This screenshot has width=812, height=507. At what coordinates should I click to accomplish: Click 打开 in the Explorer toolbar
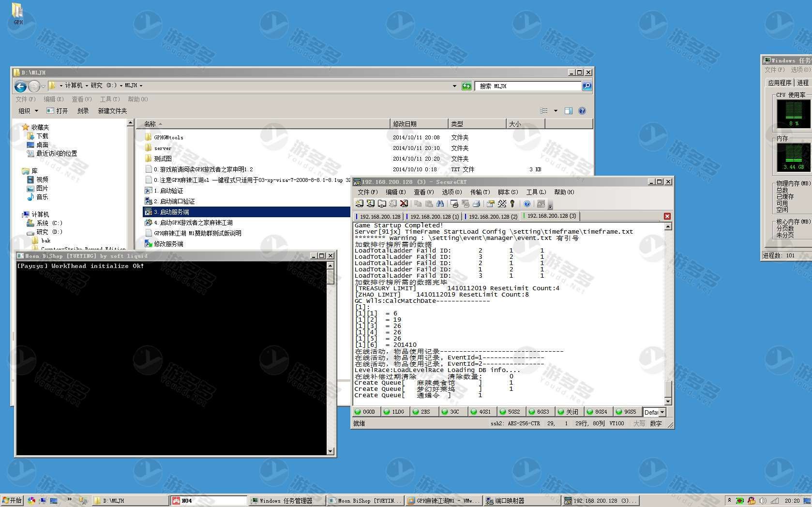coord(57,111)
